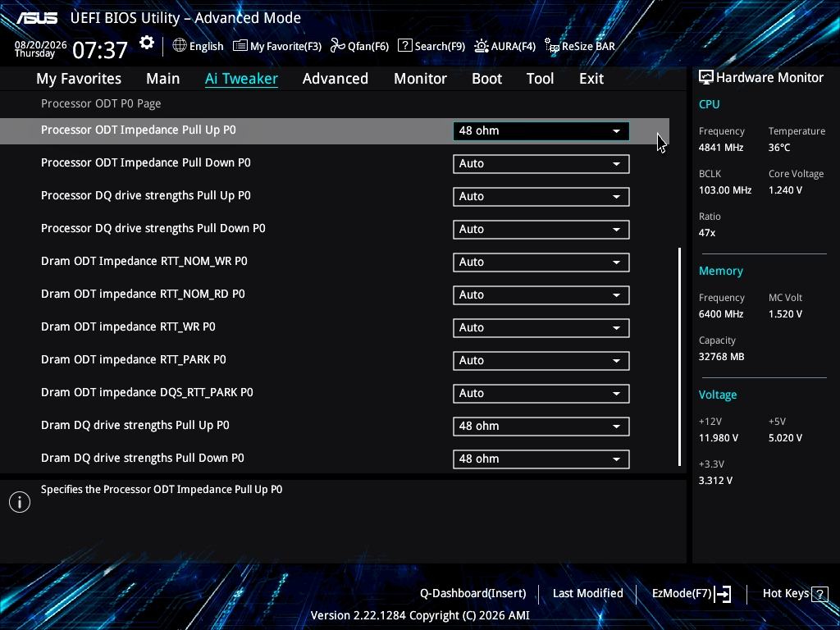Screen dimensions: 840x630
Task: Click the Hot Keys question mark icon
Action: [x=819, y=594]
